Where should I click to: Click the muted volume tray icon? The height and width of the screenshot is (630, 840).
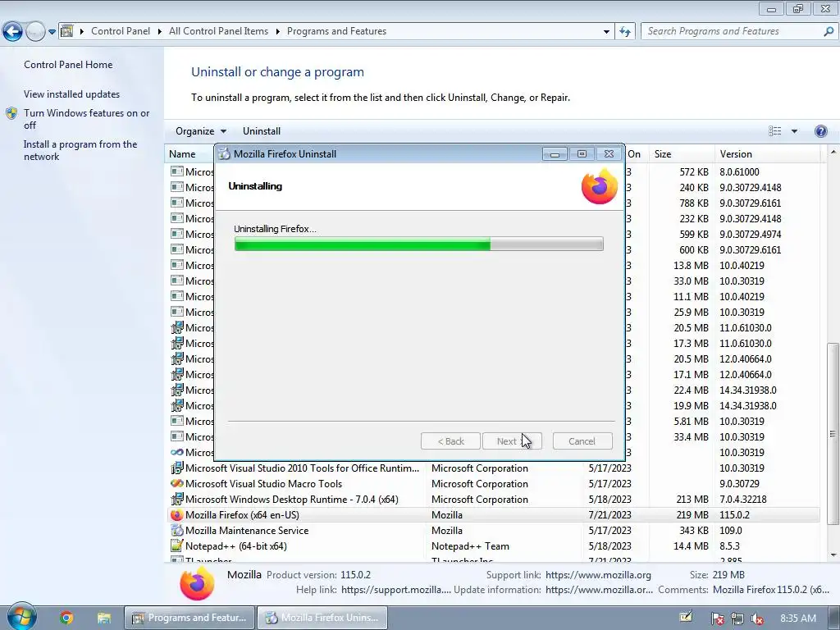[757, 619]
